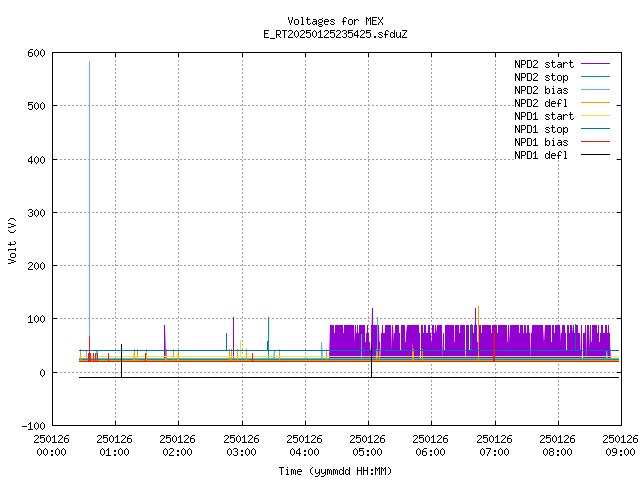Viewport: 640px width, 480px height.
Task: Click the y-axis tick value 600
Action: (x=37, y=53)
